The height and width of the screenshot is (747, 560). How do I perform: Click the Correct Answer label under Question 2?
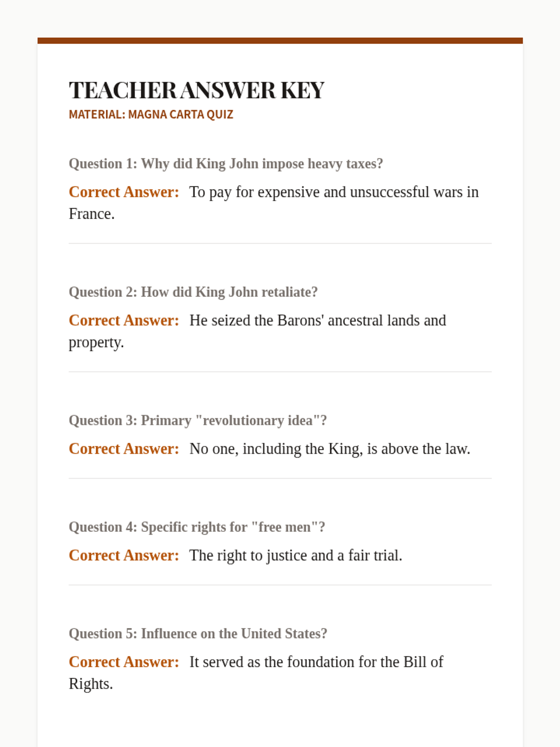click(x=124, y=320)
